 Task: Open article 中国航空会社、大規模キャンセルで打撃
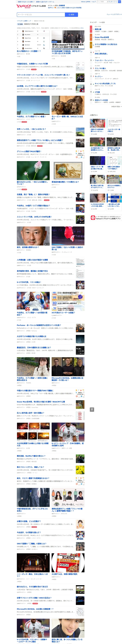tap(33, 64)
